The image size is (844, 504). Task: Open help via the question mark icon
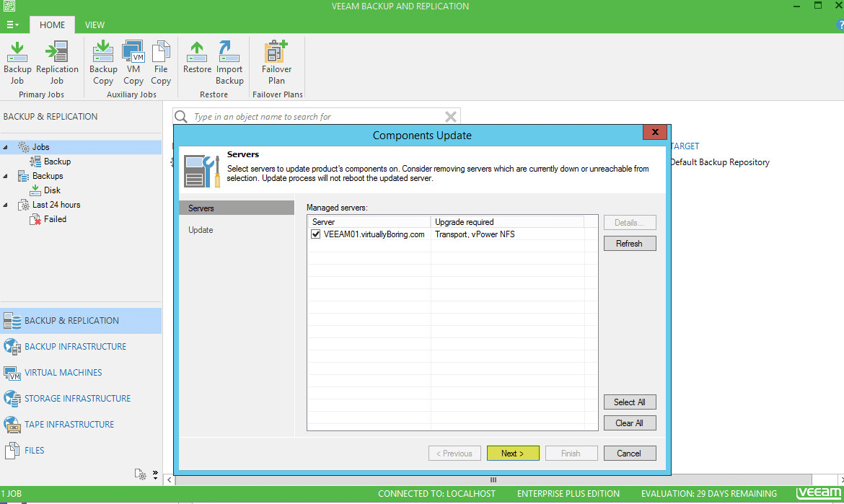tap(840, 25)
